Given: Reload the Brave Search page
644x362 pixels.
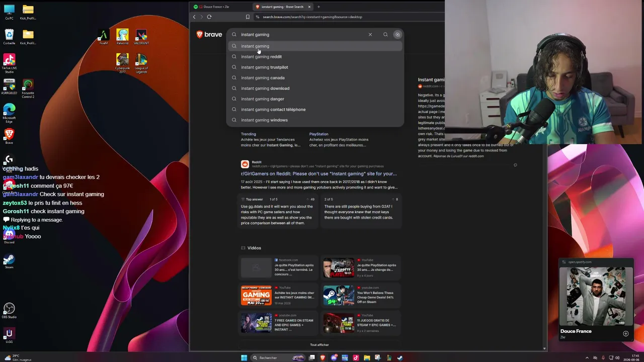Looking at the screenshot, I should click(x=209, y=17).
